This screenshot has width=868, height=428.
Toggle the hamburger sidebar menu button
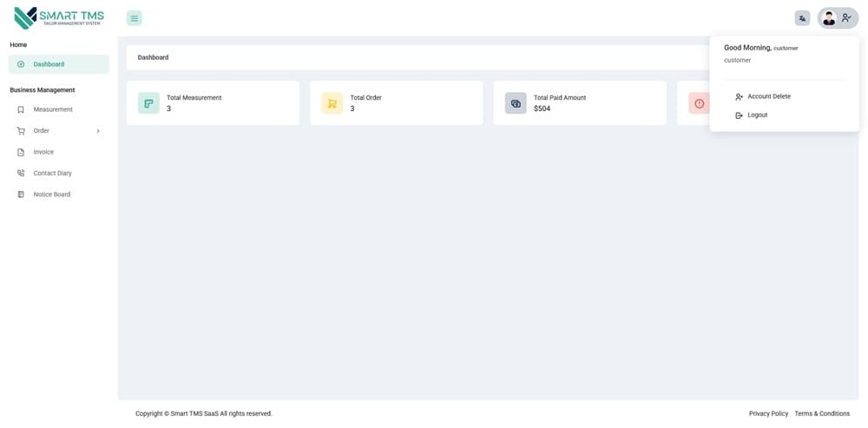point(134,18)
